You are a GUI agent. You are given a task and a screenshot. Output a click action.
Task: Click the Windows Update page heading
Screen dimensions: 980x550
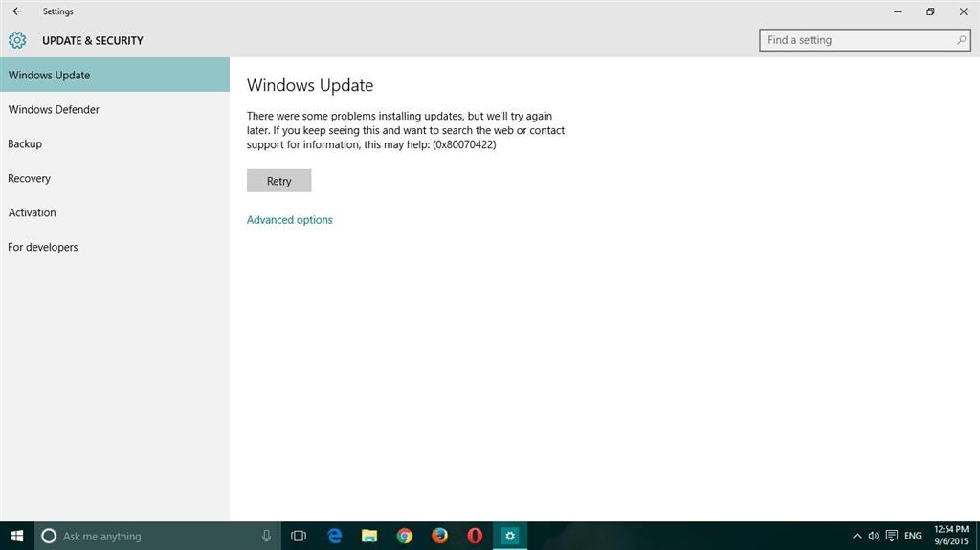(x=310, y=86)
